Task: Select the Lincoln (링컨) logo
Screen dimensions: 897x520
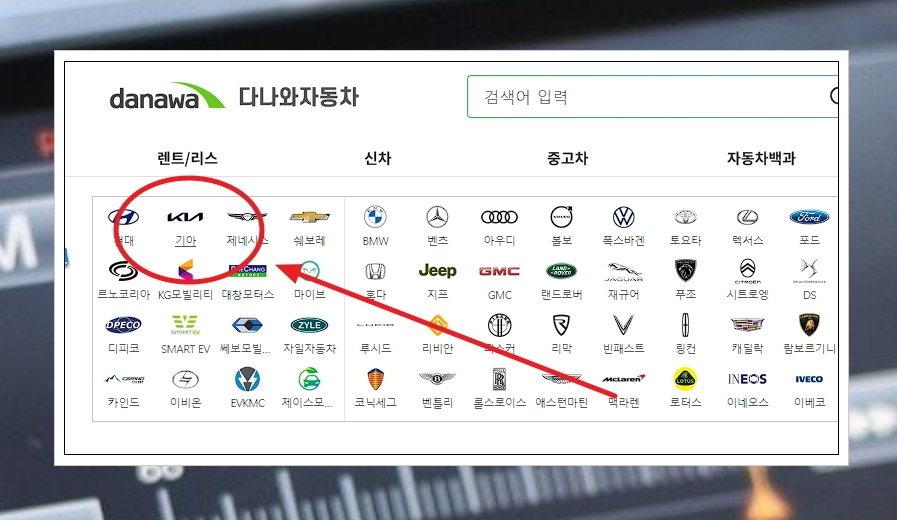Action: [685, 325]
